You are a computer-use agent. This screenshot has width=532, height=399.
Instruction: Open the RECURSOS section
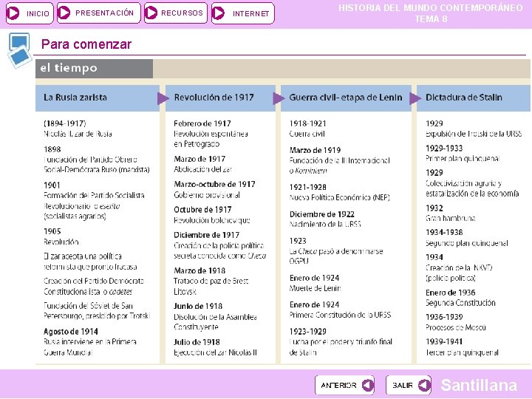pos(175,13)
